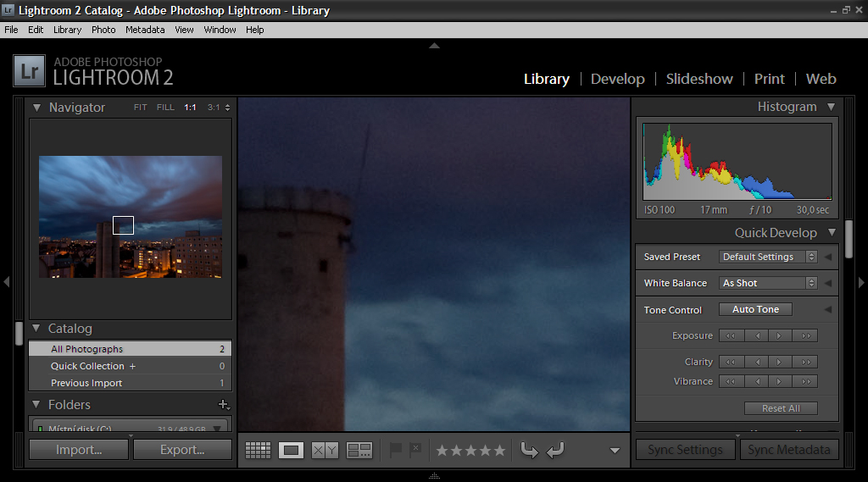Screen dimensions: 868x482
Task: Switch to Grid view in toolbar
Action: click(x=258, y=451)
